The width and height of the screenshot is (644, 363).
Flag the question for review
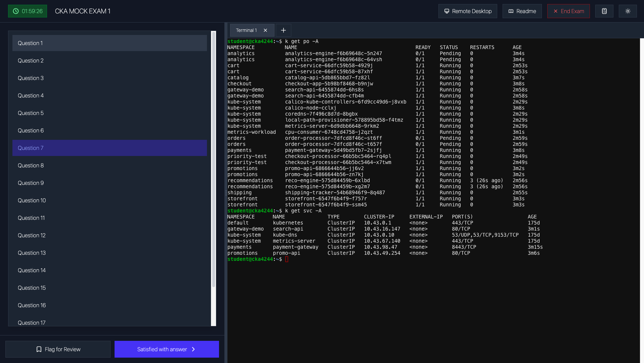pyautogui.click(x=58, y=349)
